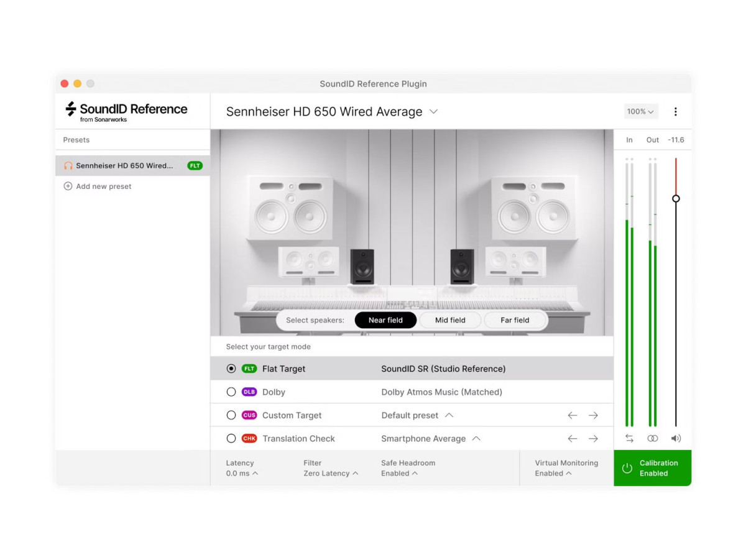Select Far field speakers
Viewport: 746px width, 560px height.
(515, 320)
